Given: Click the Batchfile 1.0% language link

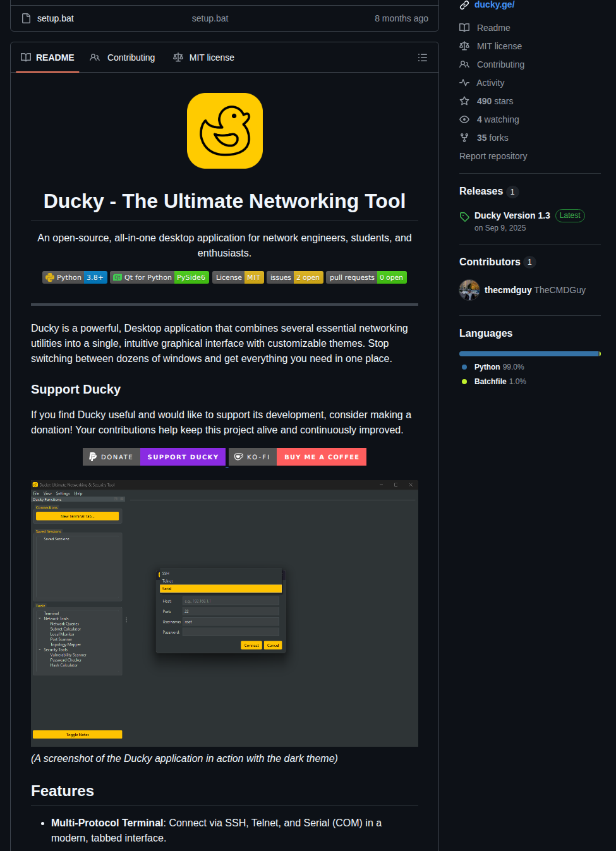Looking at the screenshot, I should click(500, 382).
